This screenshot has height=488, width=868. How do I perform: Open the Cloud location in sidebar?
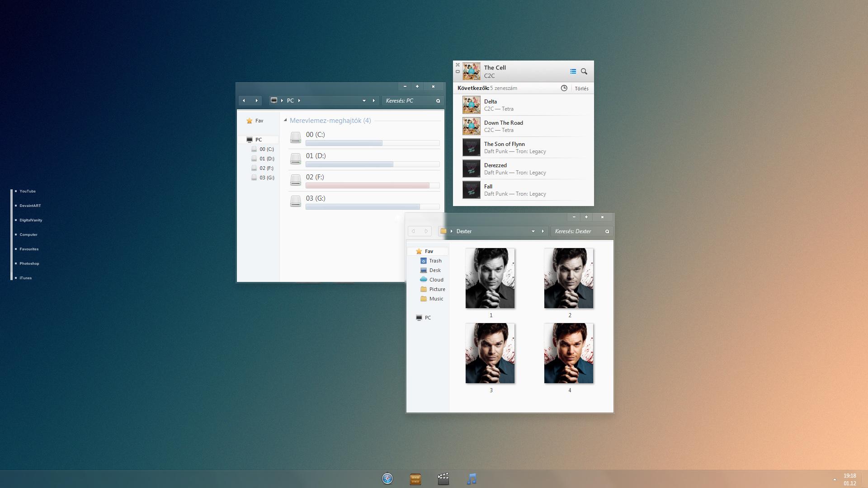436,280
